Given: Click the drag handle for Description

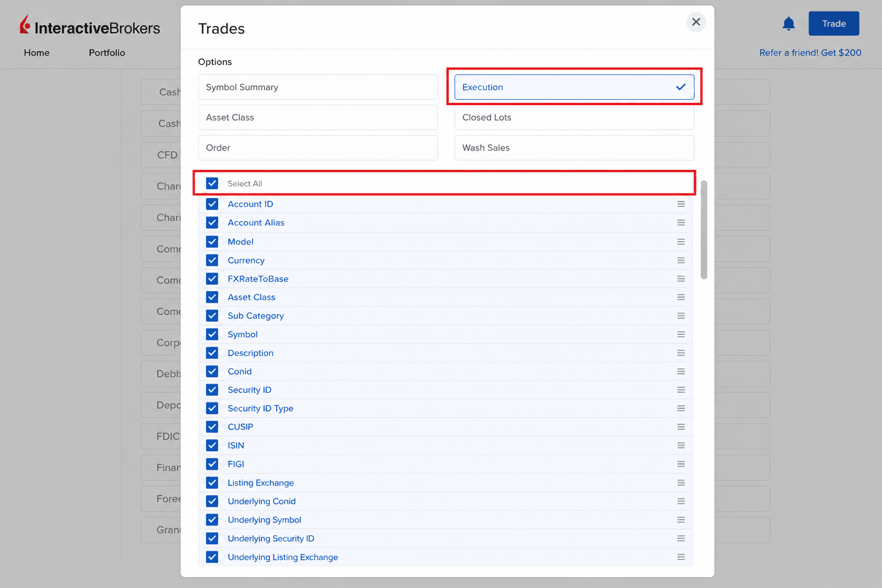Looking at the screenshot, I should pos(681,353).
